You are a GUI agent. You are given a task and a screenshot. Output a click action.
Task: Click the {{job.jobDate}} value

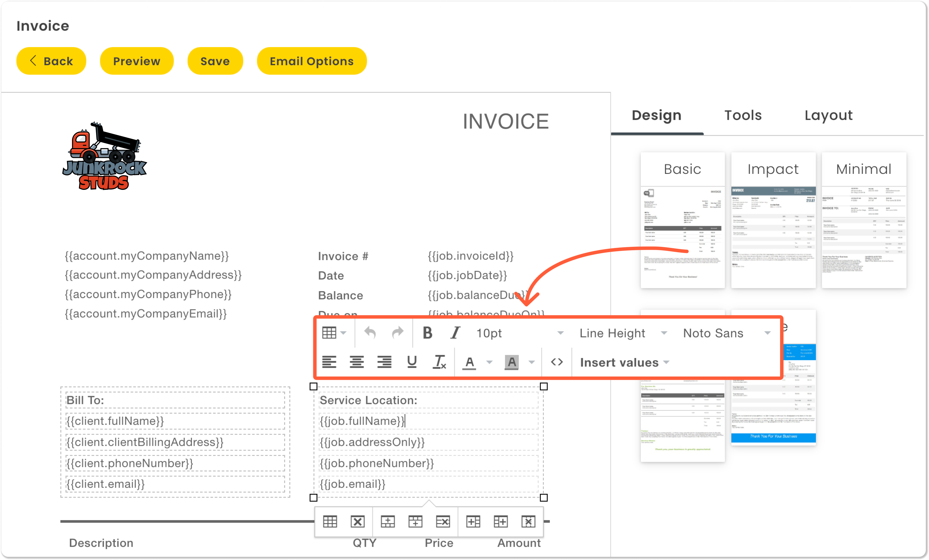click(467, 275)
